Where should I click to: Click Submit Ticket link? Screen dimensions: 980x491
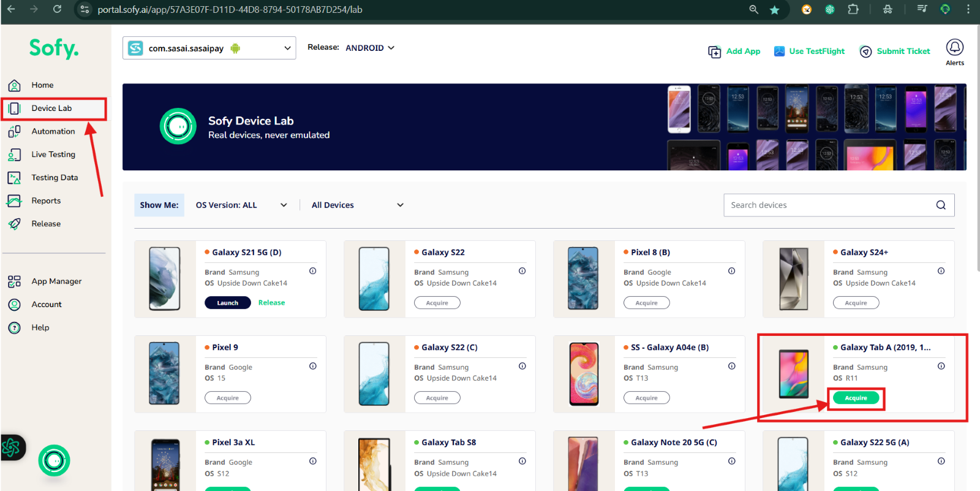pos(895,51)
